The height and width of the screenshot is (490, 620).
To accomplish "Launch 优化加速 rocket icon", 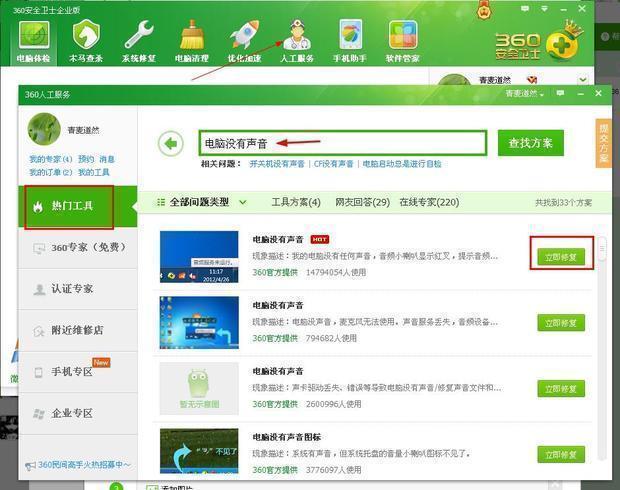I will click(x=244, y=42).
